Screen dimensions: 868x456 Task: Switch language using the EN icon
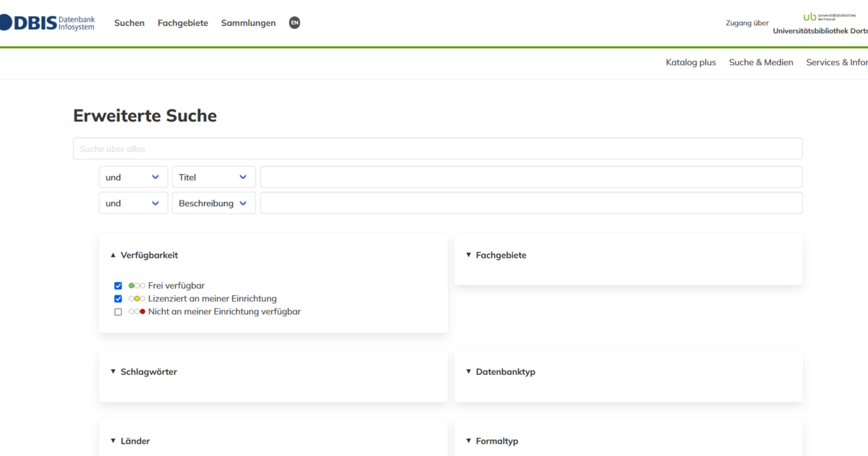(x=294, y=22)
